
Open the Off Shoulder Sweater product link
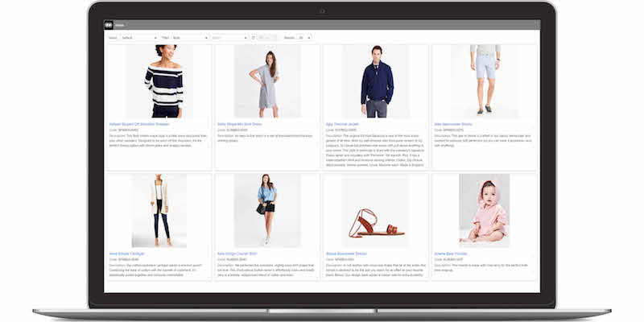click(139, 124)
